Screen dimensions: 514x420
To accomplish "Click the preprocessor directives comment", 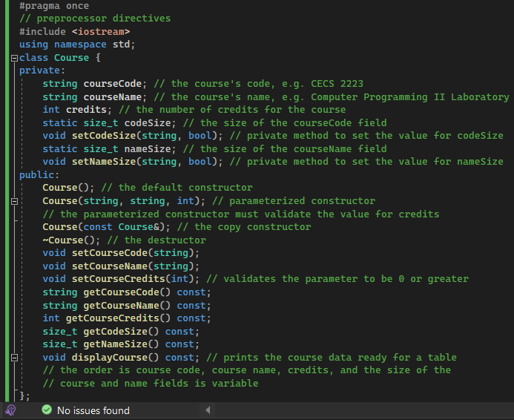I will coord(95,19).
